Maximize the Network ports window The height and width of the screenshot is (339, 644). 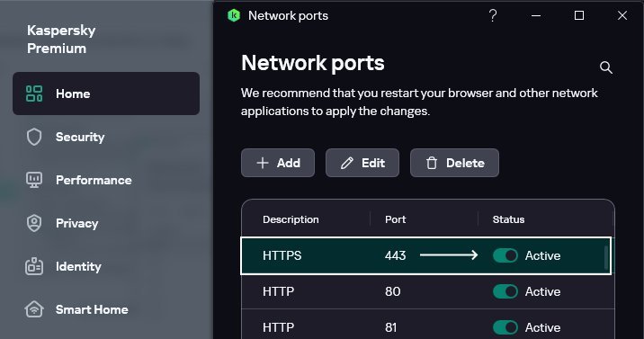tap(579, 15)
